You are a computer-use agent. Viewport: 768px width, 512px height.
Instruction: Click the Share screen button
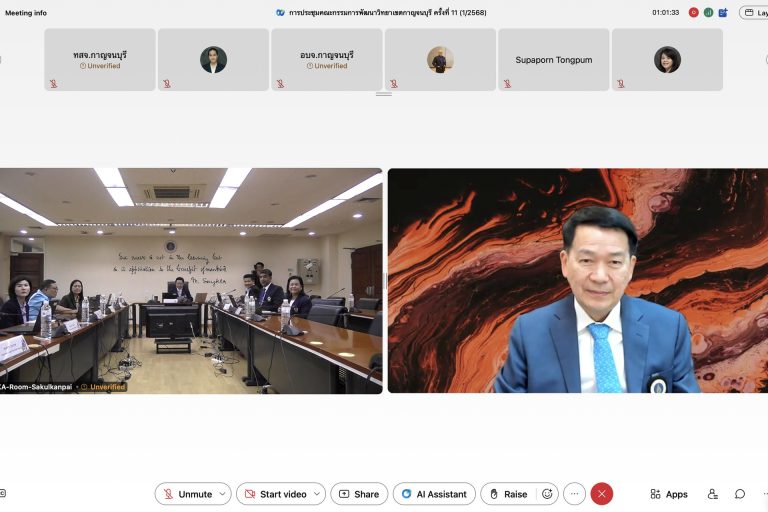359,494
